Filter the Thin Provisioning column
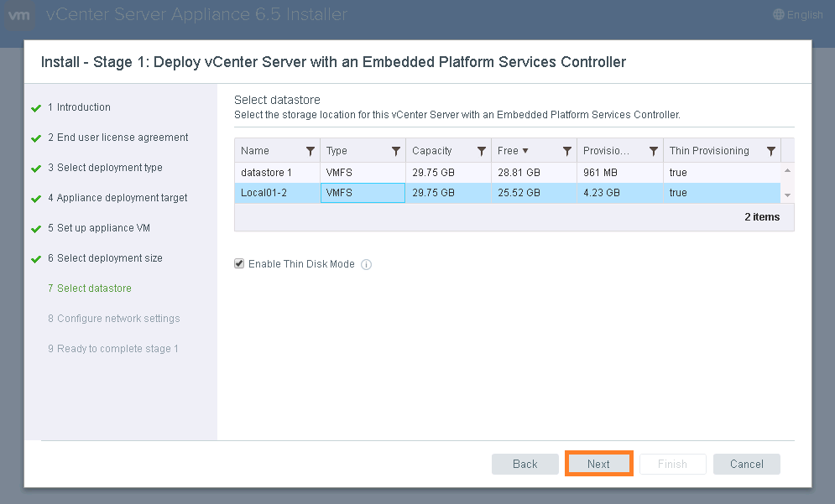 771,151
